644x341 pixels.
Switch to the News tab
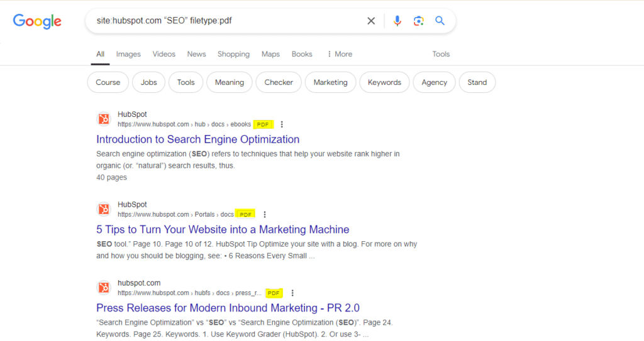click(196, 54)
